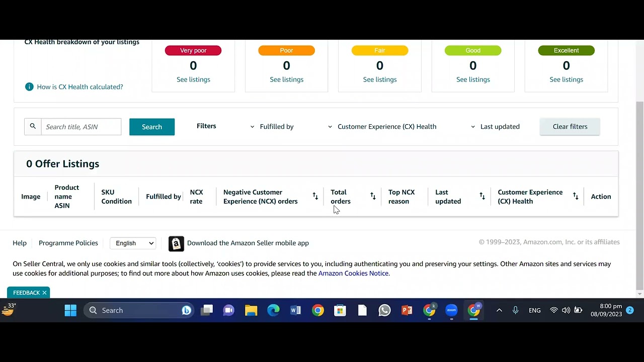Show hidden tray icons chevron

click(x=499, y=310)
